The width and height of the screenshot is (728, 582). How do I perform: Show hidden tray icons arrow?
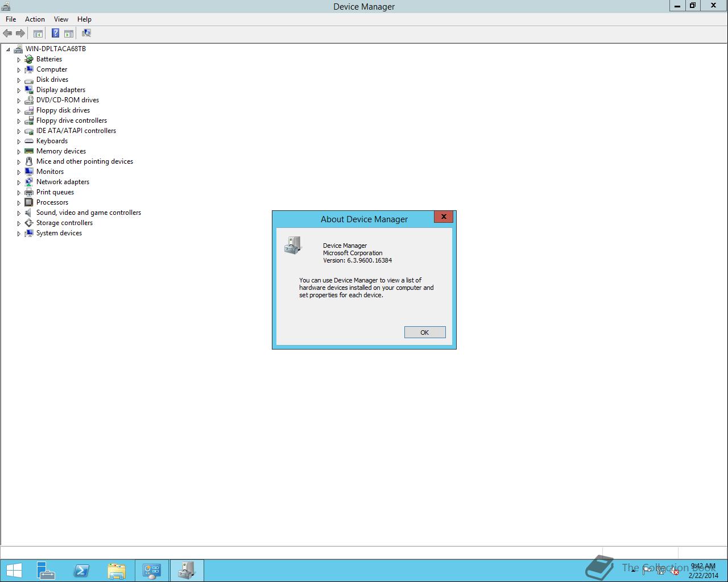click(633, 571)
